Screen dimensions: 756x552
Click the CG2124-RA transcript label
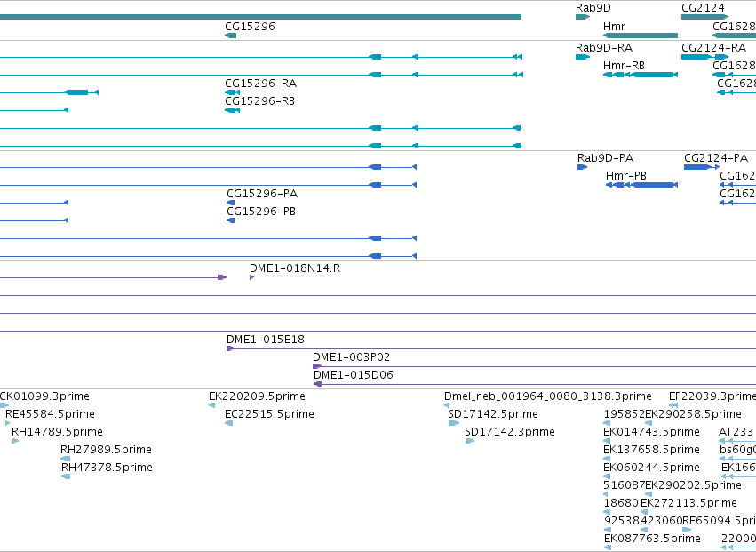coord(713,48)
